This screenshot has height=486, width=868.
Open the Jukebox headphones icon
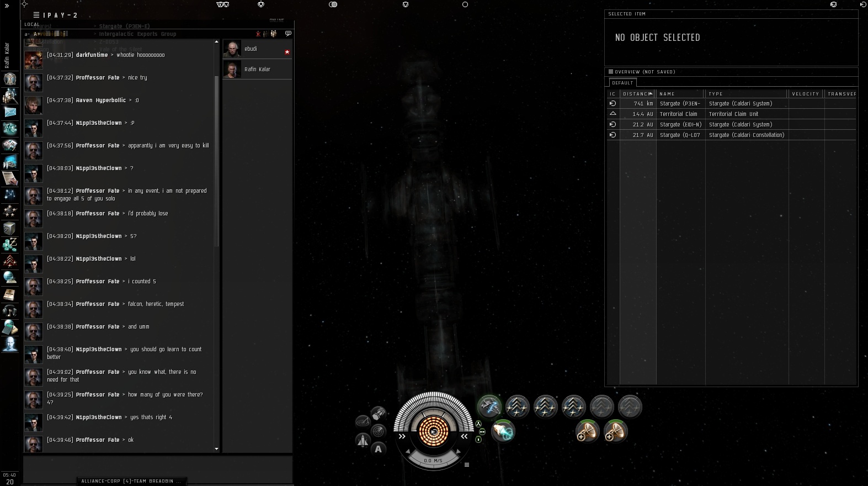(x=10, y=311)
